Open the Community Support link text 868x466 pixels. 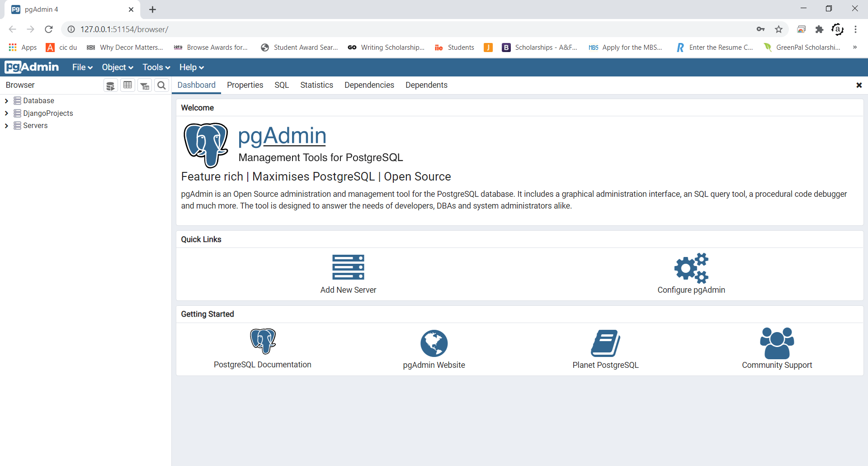(x=777, y=365)
